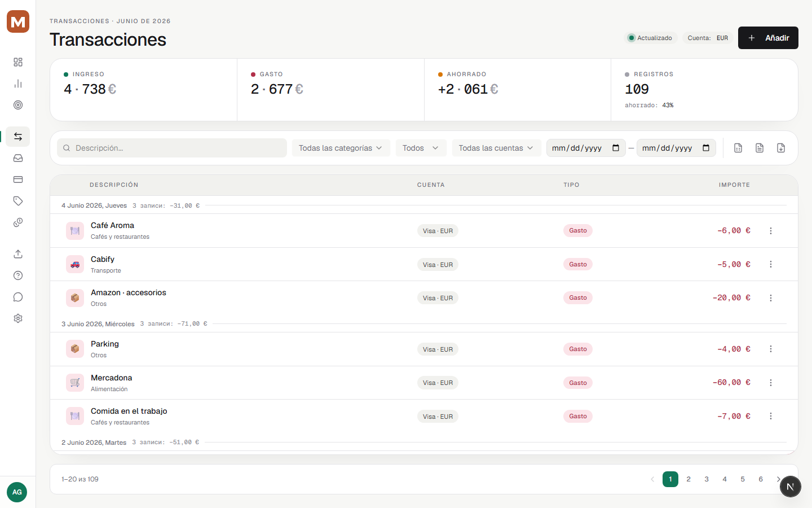
Task: Go to page 1
Action: 670,479
